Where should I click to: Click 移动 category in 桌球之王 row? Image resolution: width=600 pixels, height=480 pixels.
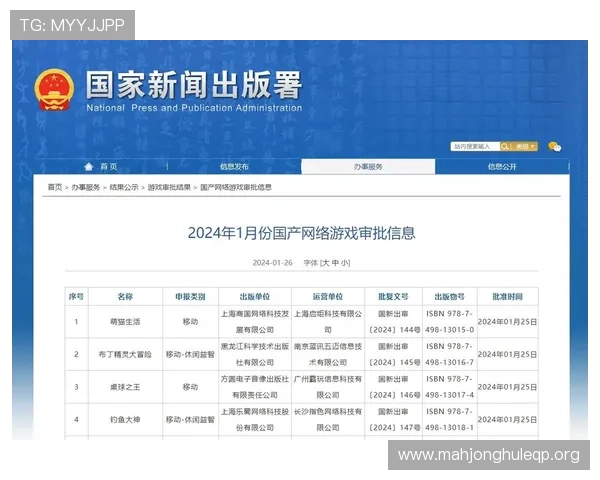tap(190, 387)
